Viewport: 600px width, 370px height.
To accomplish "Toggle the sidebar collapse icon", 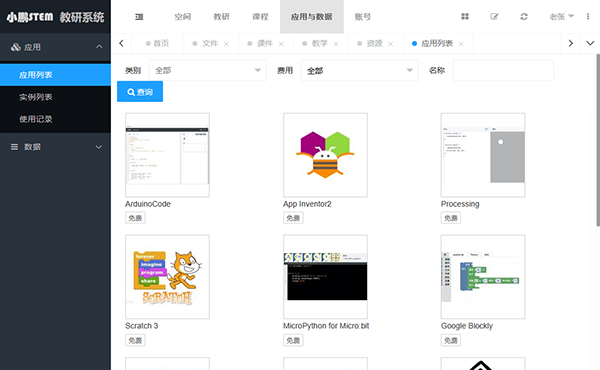I will 139,17.
